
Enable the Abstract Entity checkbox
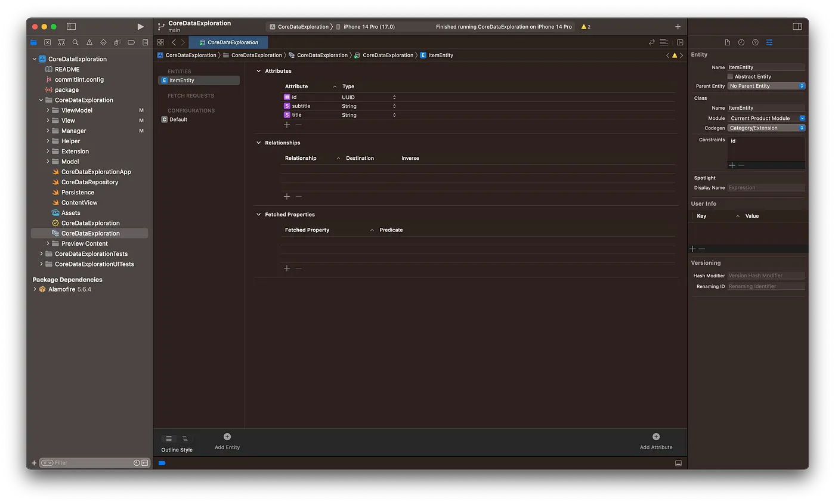pyautogui.click(x=730, y=76)
